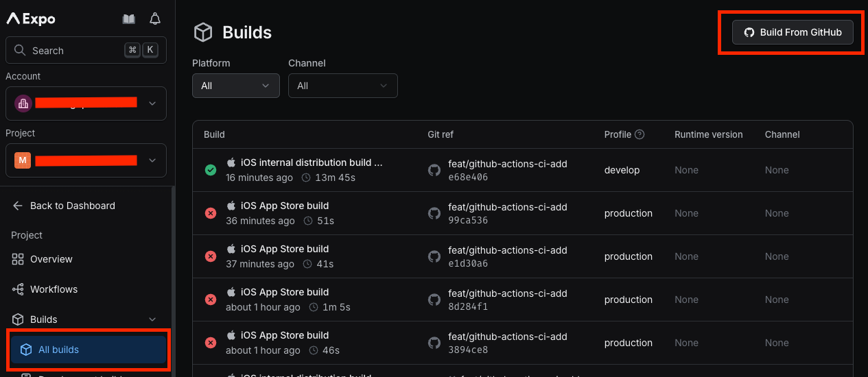Click the Builds cube icon in sidebar
Screen dimensions: 868x377
(19, 319)
